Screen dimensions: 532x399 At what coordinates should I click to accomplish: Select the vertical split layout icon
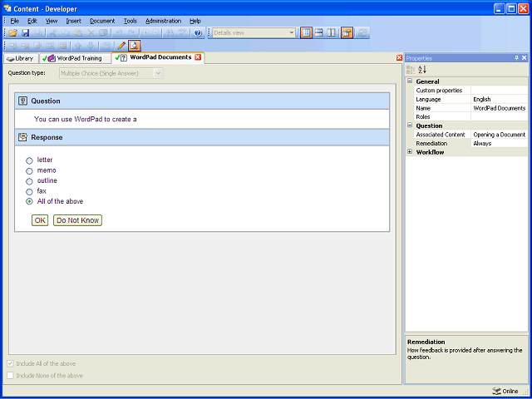331,33
